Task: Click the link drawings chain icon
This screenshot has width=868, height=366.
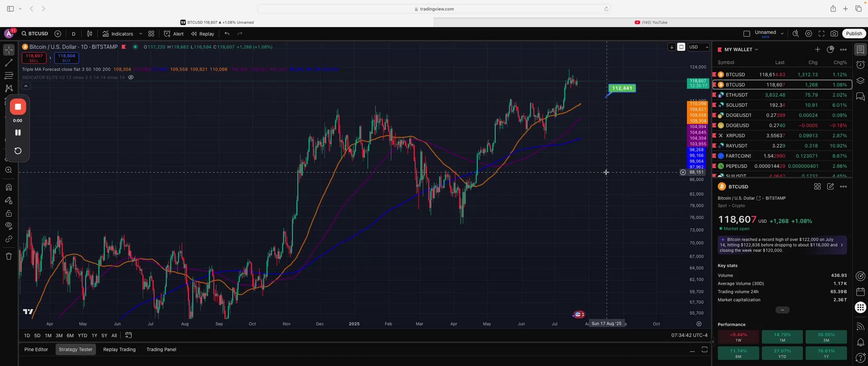Action: (9, 239)
